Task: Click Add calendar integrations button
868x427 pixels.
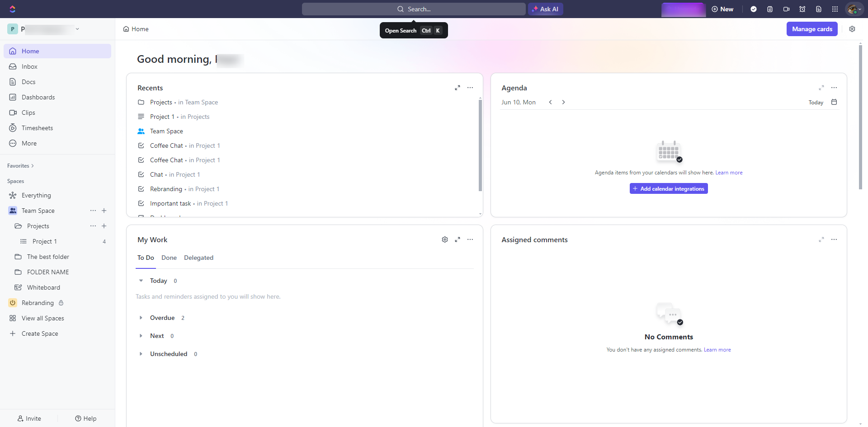Action: 669,188
